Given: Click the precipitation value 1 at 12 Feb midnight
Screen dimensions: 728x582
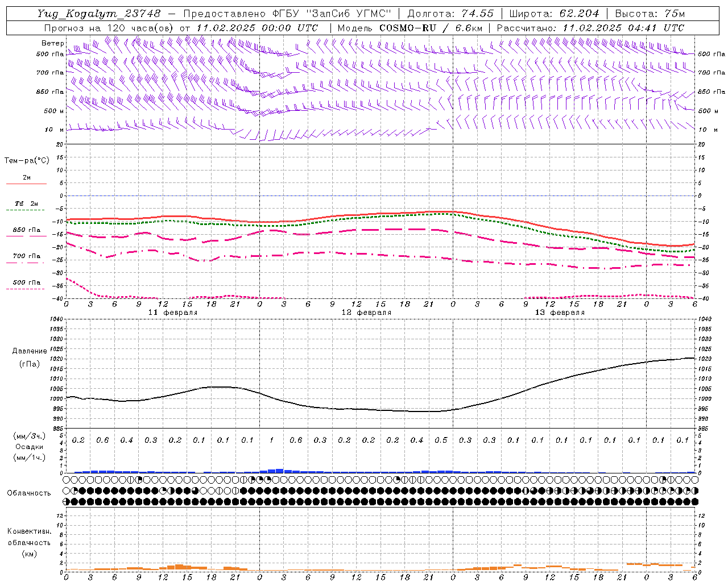Looking at the screenshot, I should (x=272, y=440).
